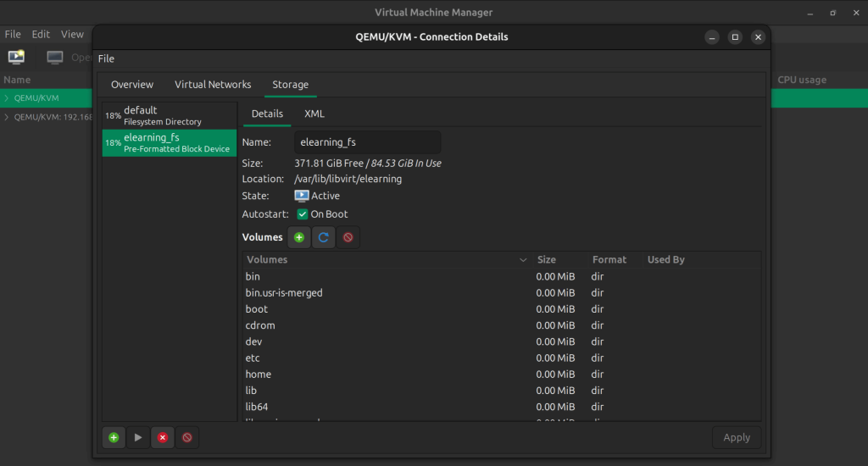Click the CPU usage column header
This screenshot has height=466, width=868.
click(x=802, y=80)
